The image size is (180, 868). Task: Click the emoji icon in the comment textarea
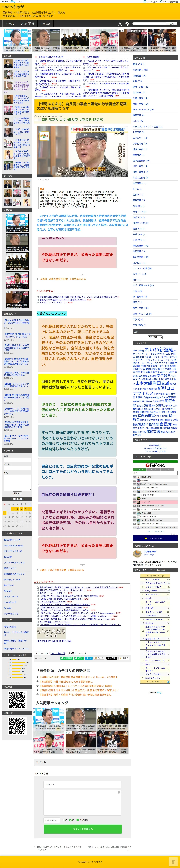(119, 792)
